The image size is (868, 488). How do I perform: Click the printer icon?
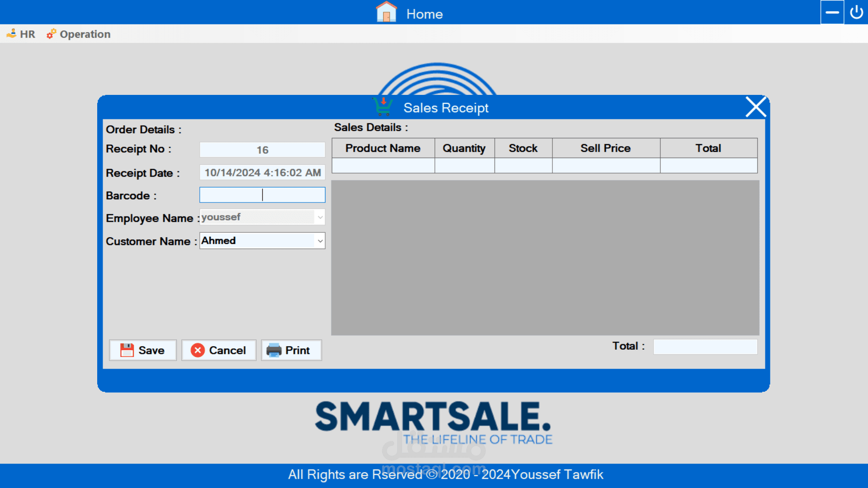point(274,350)
